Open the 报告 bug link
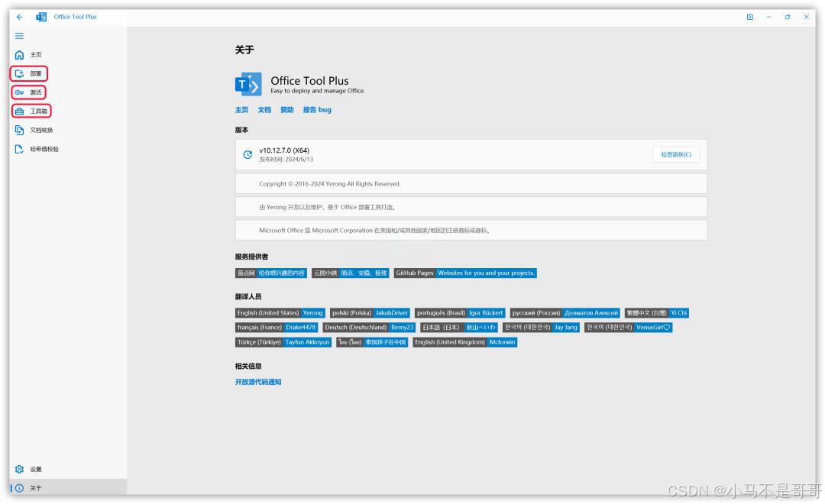Viewport: 825px width, 504px height. coord(317,110)
